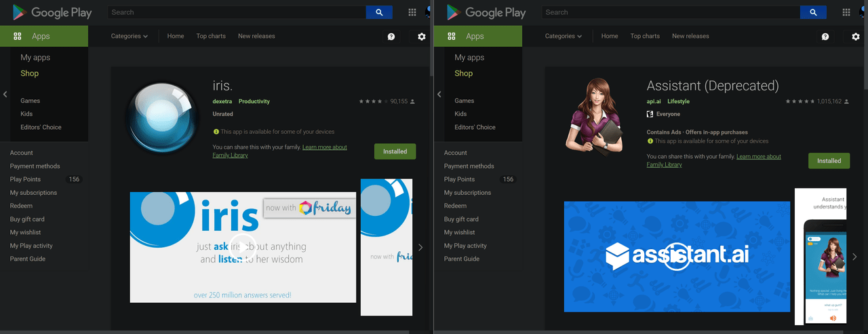The width and height of the screenshot is (868, 334).
Task: Open Google apps grid in left window
Action: 412,12
